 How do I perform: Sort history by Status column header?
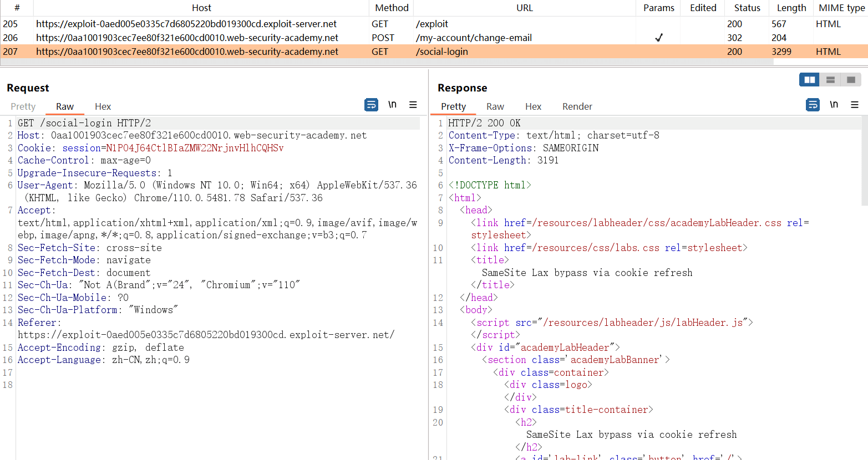pos(747,8)
